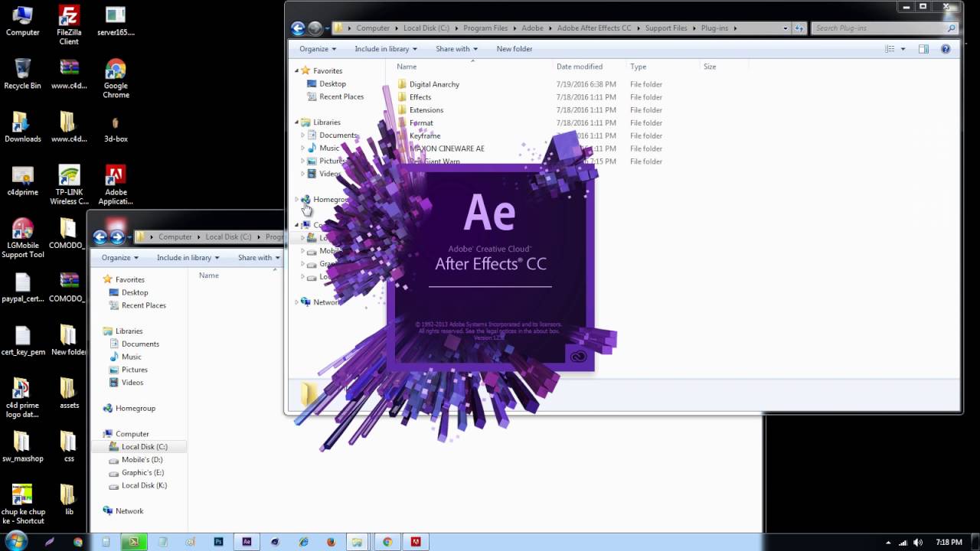Open Organize menu in Plug-ins window

tap(318, 49)
